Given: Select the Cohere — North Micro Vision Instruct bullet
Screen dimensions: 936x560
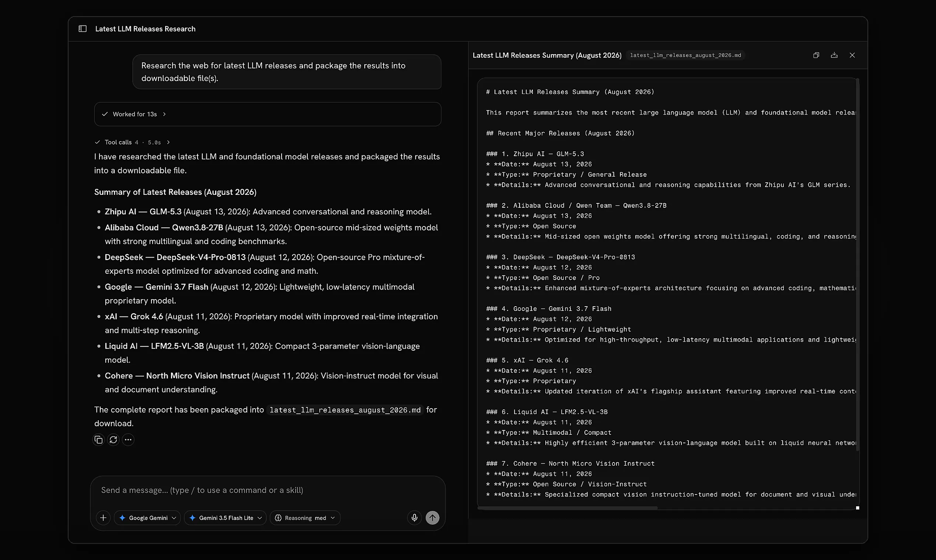Looking at the screenshot, I should [x=271, y=383].
